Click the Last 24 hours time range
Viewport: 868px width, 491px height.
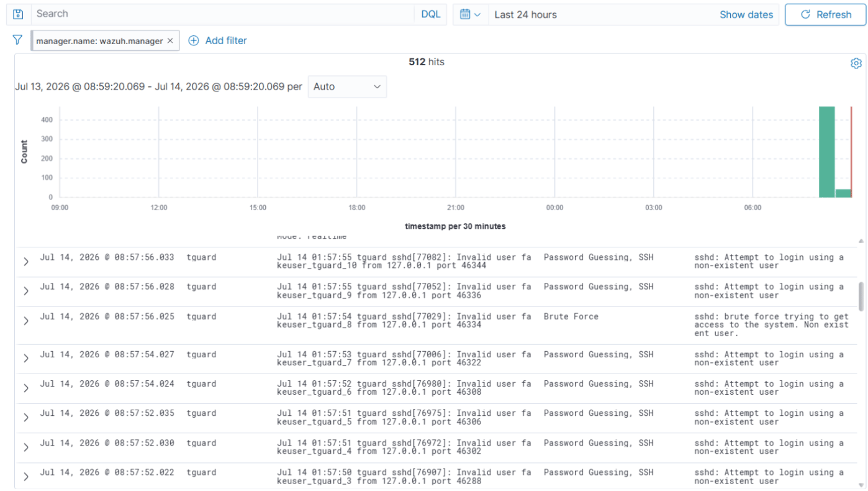[x=525, y=14]
